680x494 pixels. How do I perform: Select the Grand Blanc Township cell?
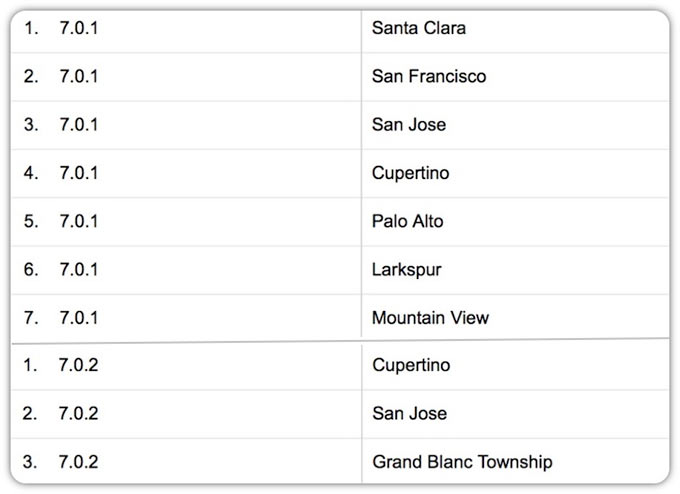(461, 462)
